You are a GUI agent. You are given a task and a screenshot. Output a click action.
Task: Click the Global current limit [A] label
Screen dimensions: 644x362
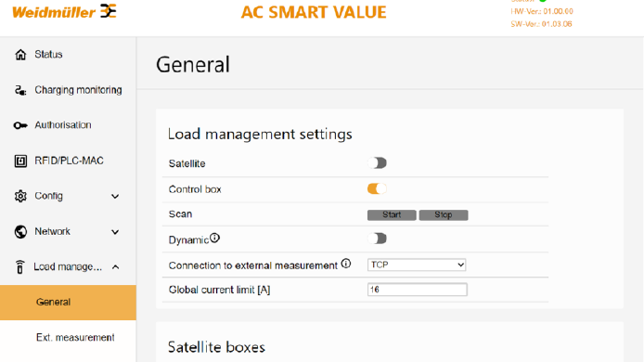pyautogui.click(x=219, y=291)
